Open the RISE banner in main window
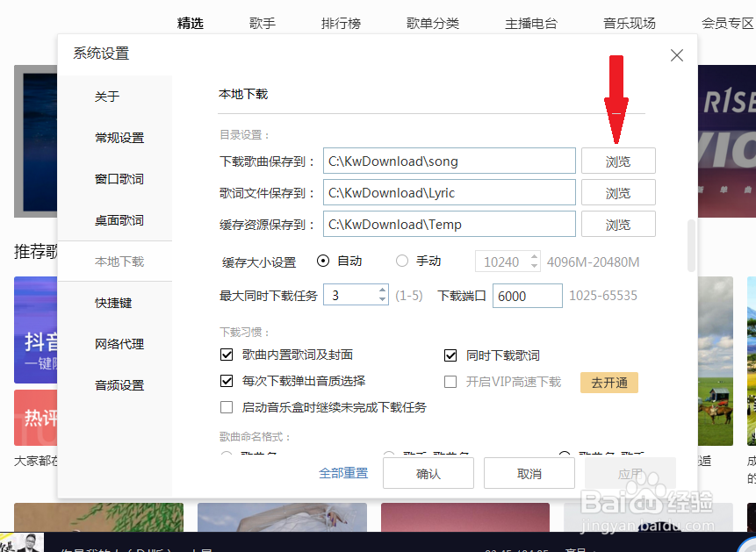 coord(727,141)
